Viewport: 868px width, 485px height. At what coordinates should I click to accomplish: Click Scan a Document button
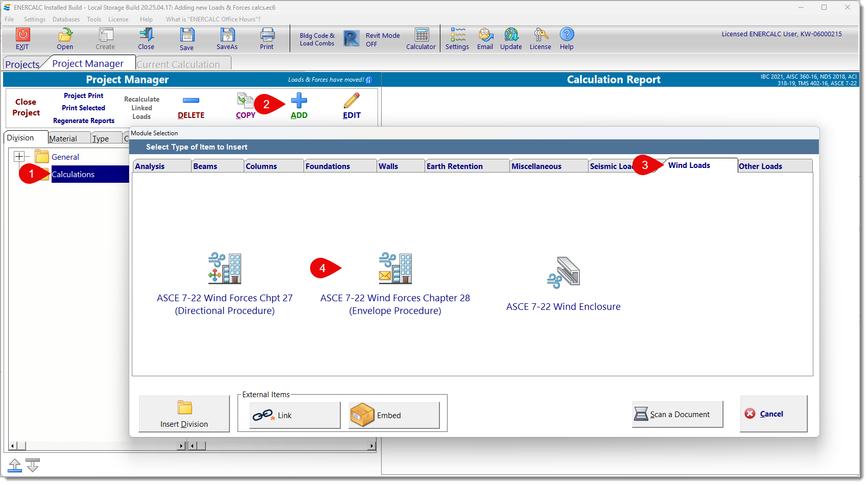[x=677, y=415]
